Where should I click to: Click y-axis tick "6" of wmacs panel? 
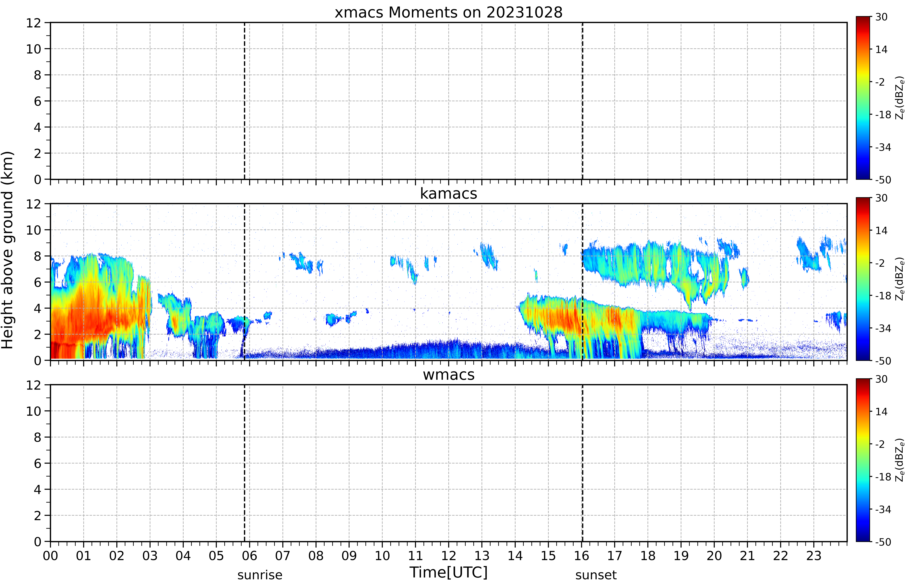(37, 463)
